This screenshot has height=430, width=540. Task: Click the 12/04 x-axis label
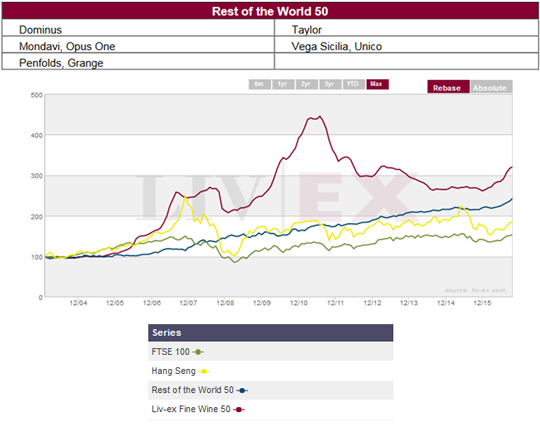pyautogui.click(x=78, y=303)
